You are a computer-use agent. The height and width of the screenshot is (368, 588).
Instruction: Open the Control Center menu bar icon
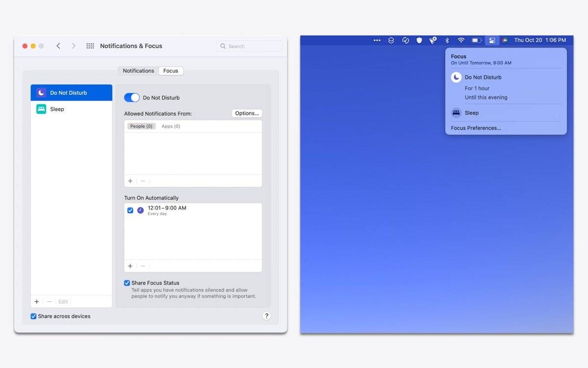tap(492, 40)
